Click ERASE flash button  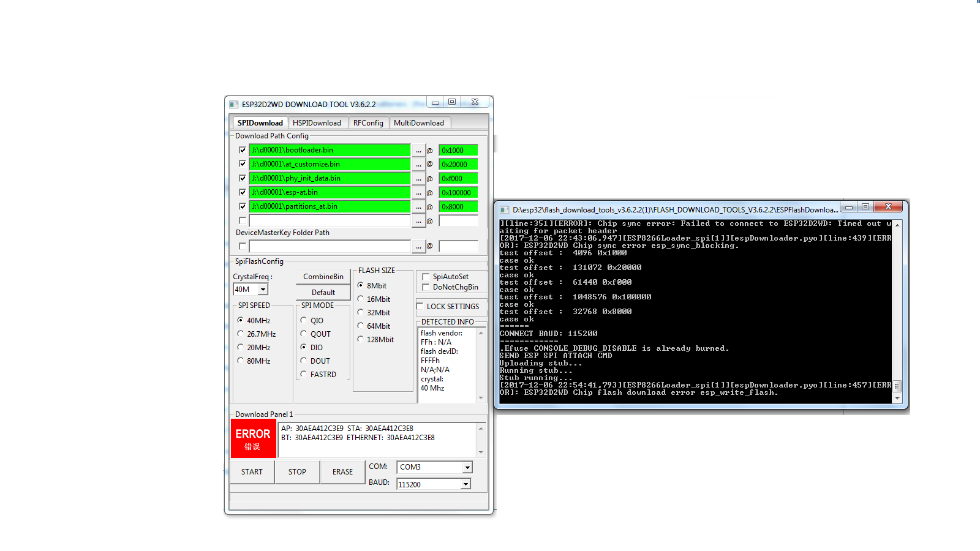(342, 472)
